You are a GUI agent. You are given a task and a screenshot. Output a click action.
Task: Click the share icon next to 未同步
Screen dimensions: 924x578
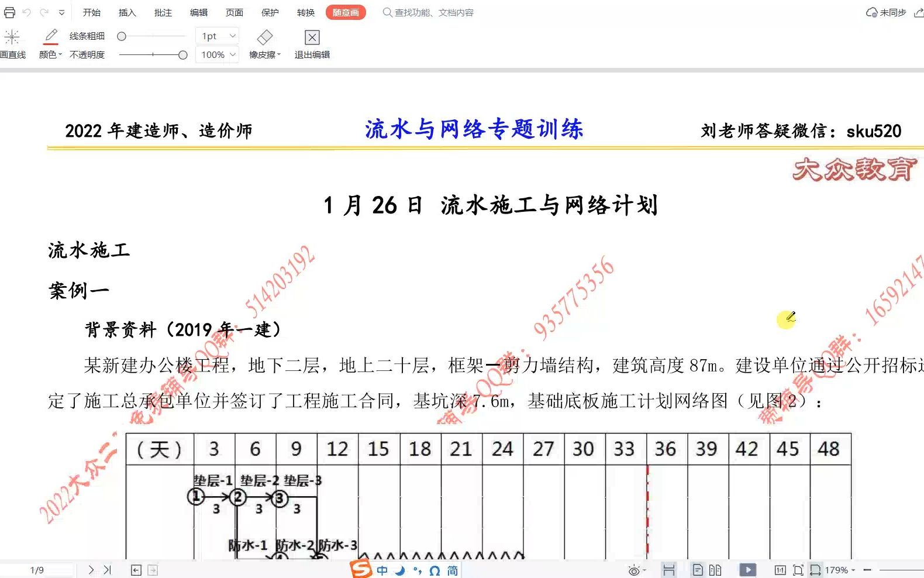pyautogui.click(x=919, y=12)
